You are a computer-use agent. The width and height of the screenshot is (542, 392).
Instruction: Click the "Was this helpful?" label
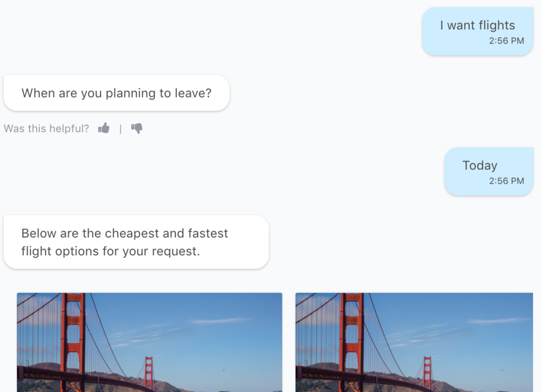click(x=46, y=129)
